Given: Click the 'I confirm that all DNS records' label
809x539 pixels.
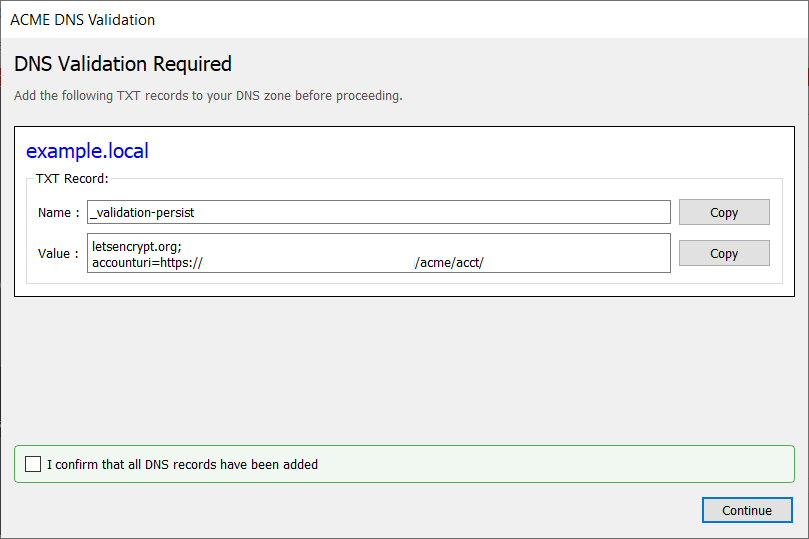Looking at the screenshot, I should click(x=182, y=464).
